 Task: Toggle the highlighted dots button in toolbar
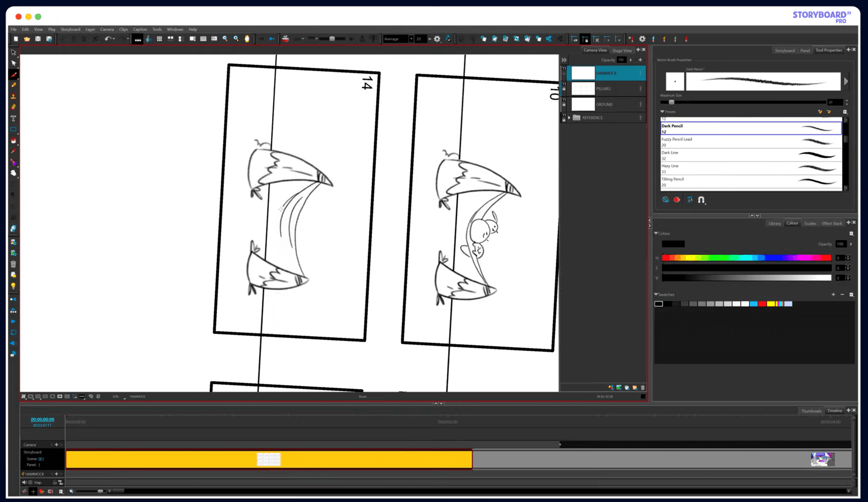[137, 39]
